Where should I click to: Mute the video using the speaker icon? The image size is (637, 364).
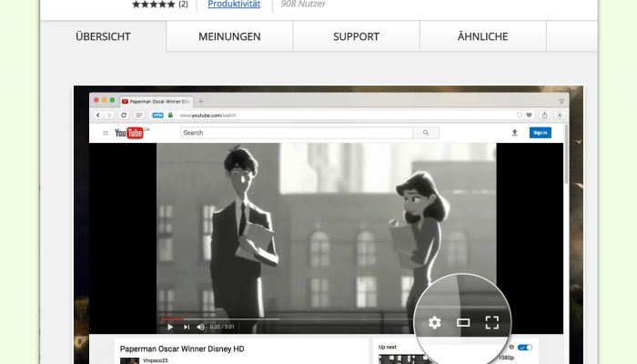click(x=201, y=327)
